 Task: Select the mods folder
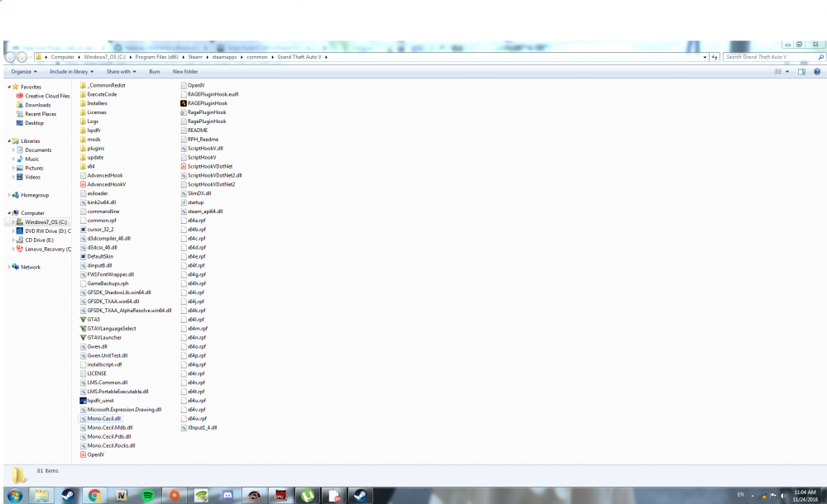point(90,140)
